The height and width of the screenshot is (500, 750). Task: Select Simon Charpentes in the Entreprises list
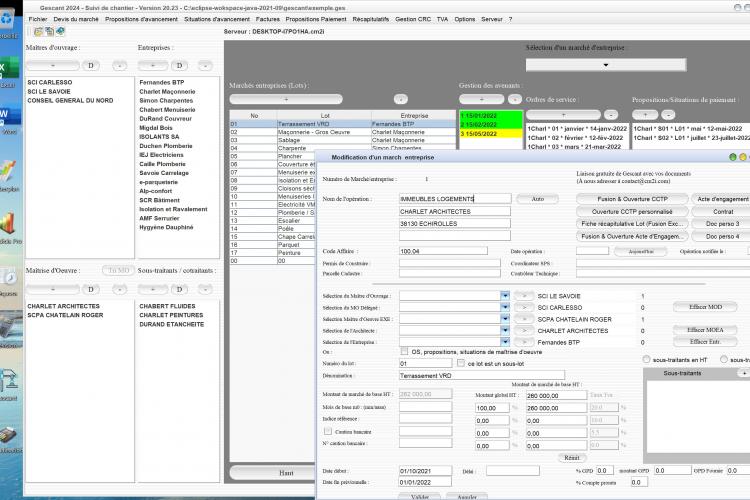pos(166,100)
